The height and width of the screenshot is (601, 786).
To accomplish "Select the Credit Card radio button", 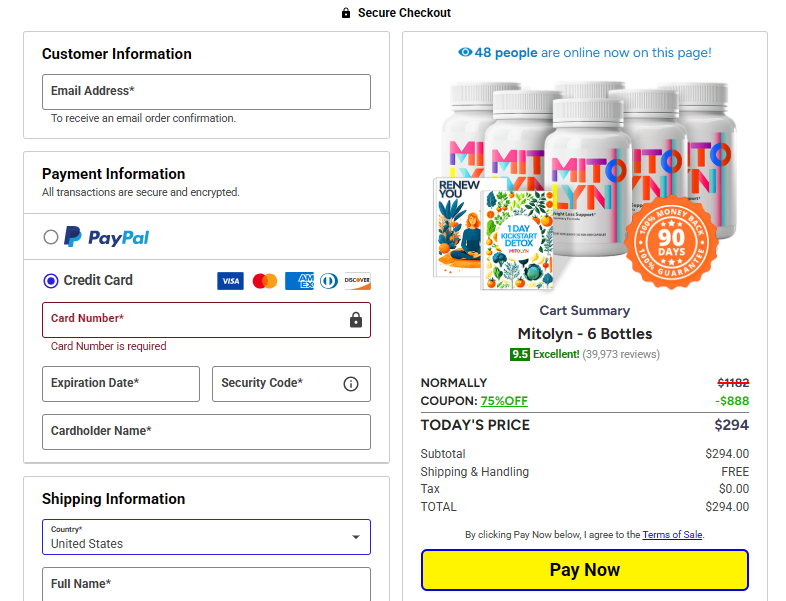I will [51, 281].
